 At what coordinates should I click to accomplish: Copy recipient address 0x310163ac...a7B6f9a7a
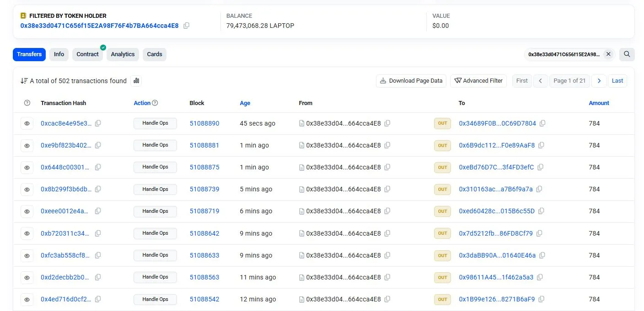[x=539, y=189]
